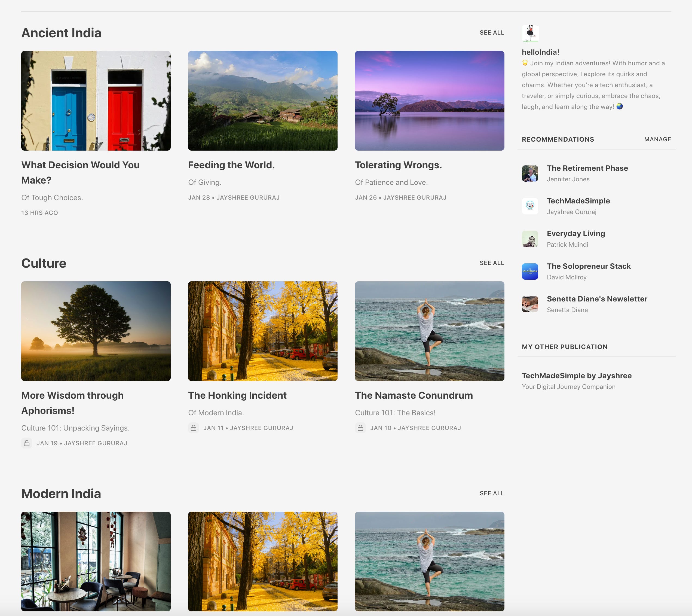The width and height of the screenshot is (692, 616).
Task: Open See All for the Modern India section
Action: click(x=492, y=493)
